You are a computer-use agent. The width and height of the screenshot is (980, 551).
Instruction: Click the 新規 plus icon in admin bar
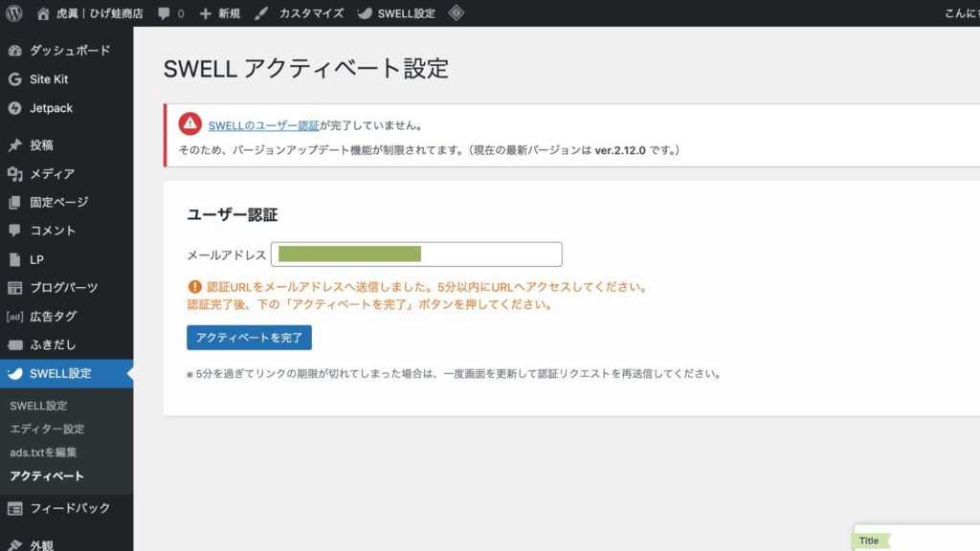pyautogui.click(x=205, y=13)
